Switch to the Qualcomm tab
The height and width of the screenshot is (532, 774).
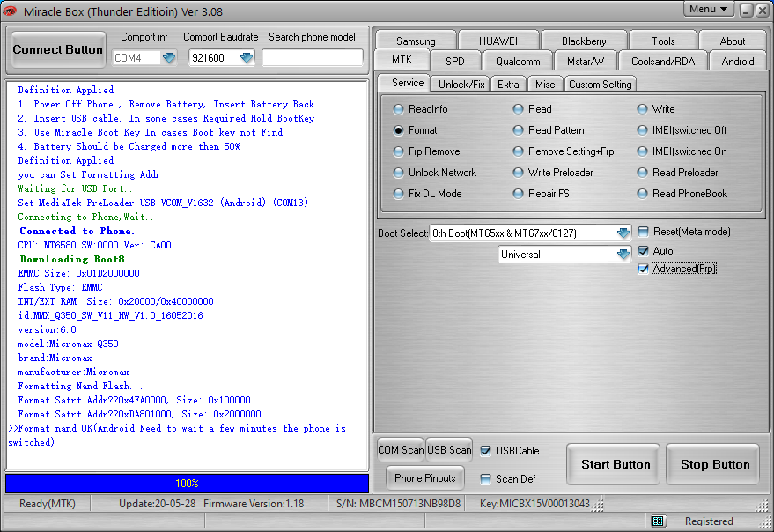(x=518, y=62)
